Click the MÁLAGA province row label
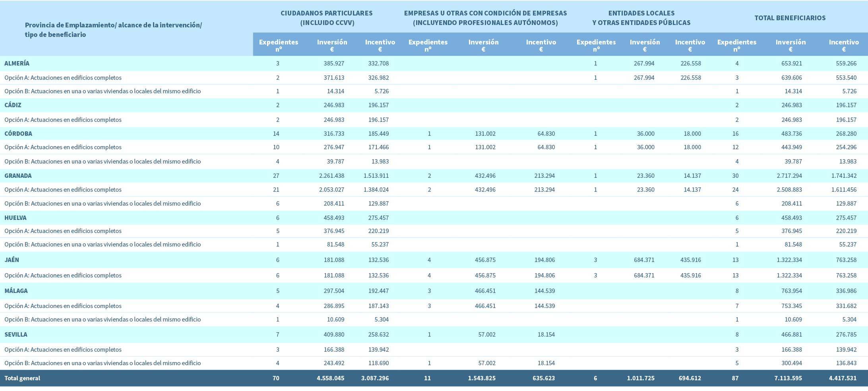Viewport: 868px width, 391px height. [x=16, y=291]
